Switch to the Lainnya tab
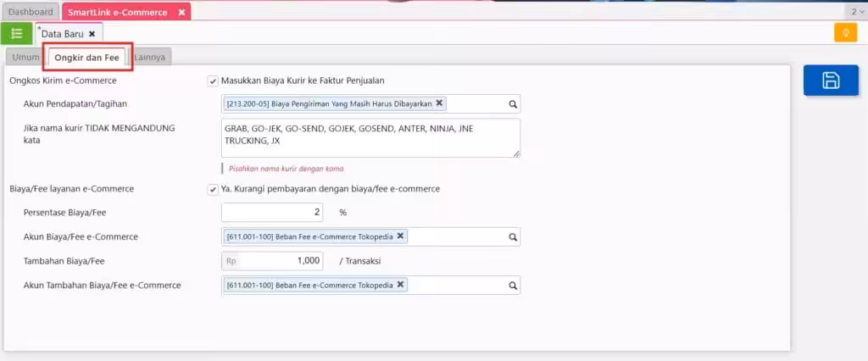 coord(149,57)
